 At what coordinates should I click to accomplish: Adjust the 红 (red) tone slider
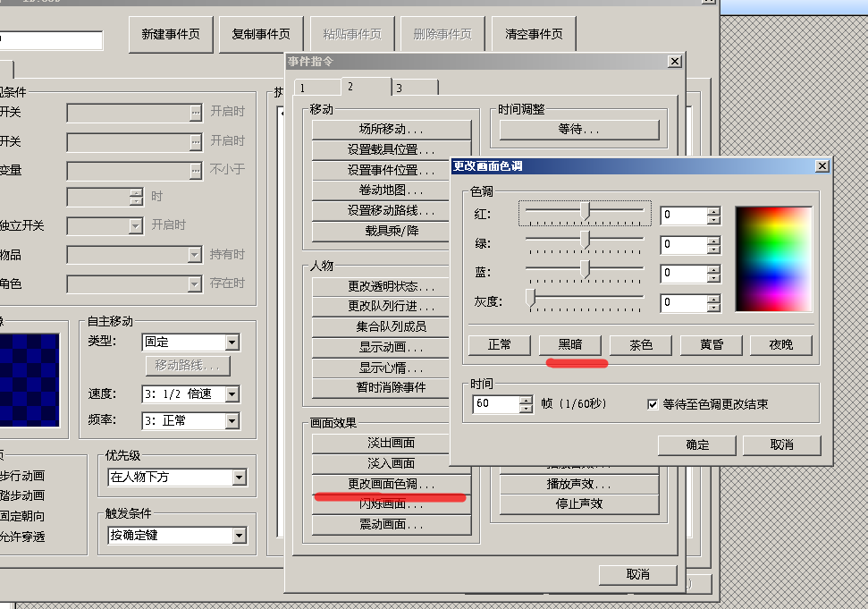[585, 213]
